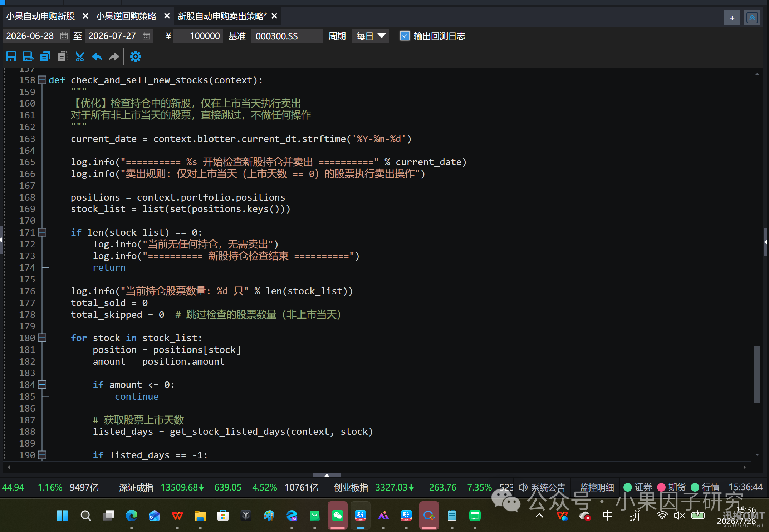Toggle 输出回测日志 checkbox
This screenshot has height=532, width=769.
[x=405, y=36]
